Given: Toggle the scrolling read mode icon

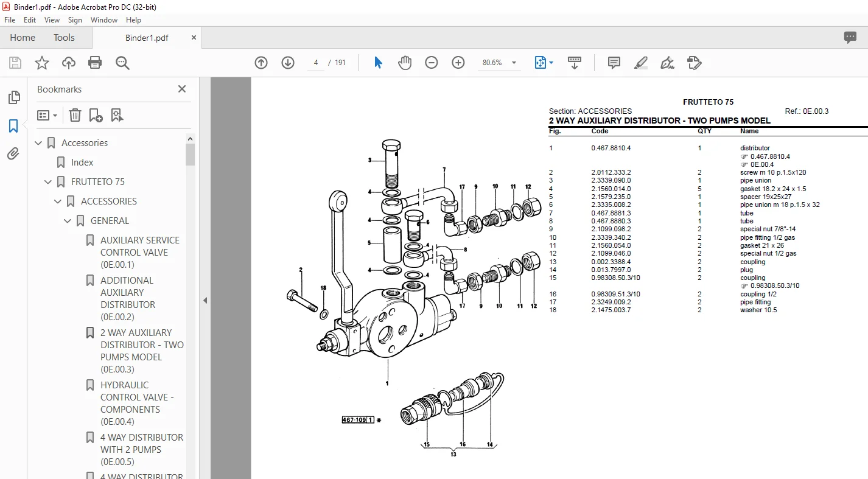Looking at the screenshot, I should pos(575,63).
